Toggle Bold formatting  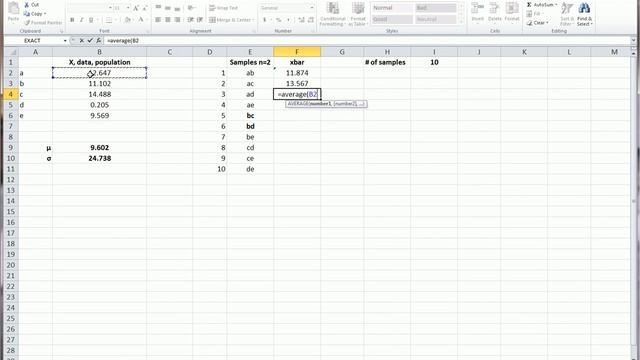pos(72,20)
